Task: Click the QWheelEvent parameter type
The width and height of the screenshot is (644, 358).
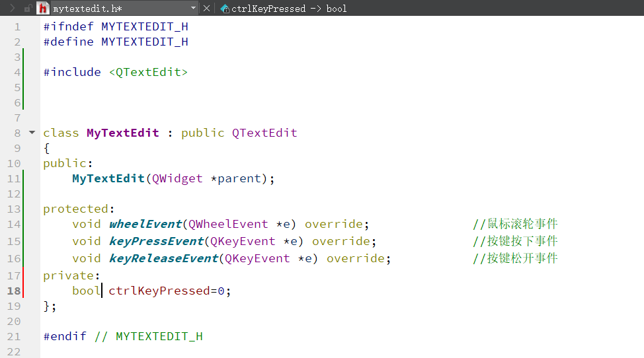Action: tap(228, 225)
